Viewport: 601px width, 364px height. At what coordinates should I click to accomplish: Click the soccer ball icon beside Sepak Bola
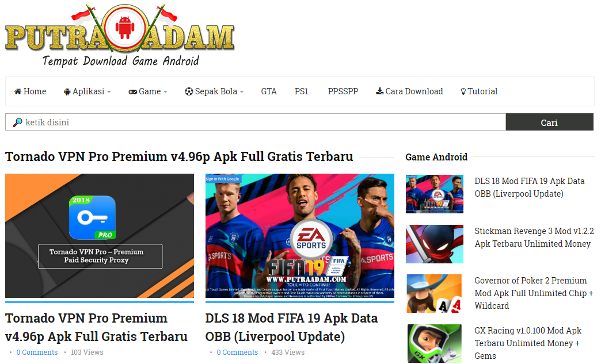[189, 91]
